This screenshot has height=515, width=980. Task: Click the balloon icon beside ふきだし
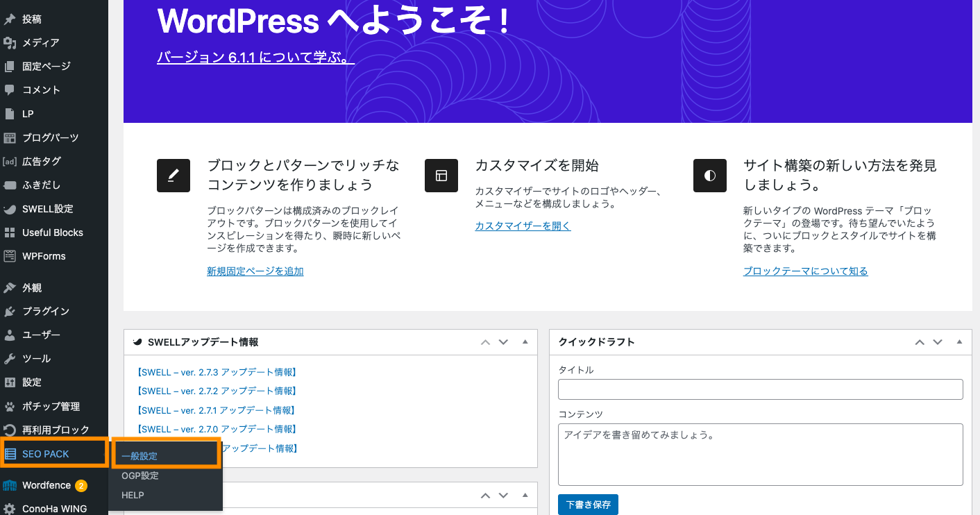tap(10, 185)
